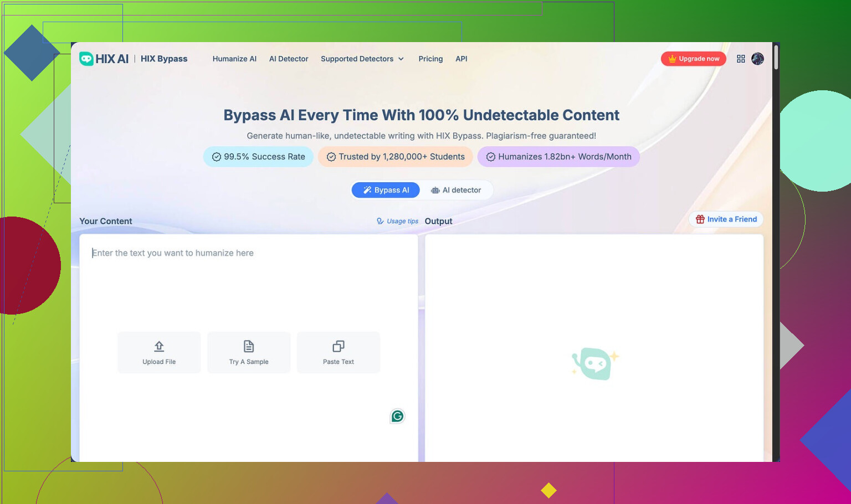Click the HIX AI logo icon

click(86, 59)
